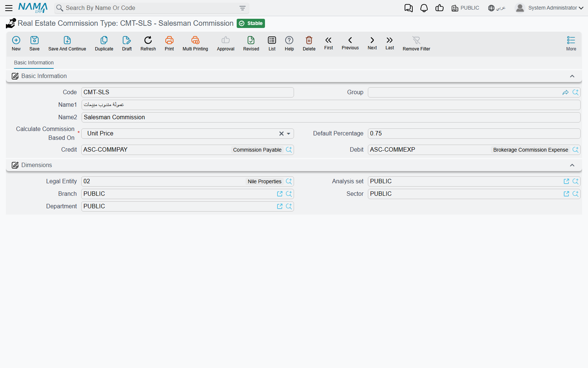Open the hamburger main menu
The height and width of the screenshot is (368, 588).
pyautogui.click(x=9, y=8)
